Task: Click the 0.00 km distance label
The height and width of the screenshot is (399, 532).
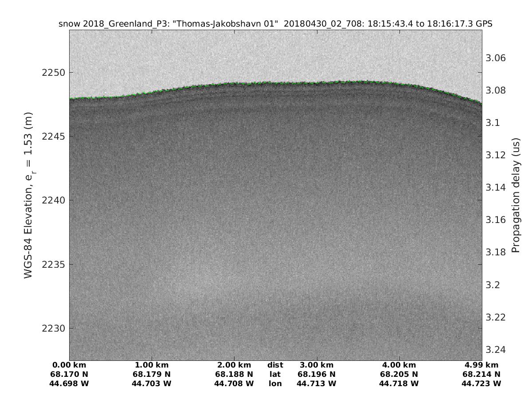Action: 69,365
